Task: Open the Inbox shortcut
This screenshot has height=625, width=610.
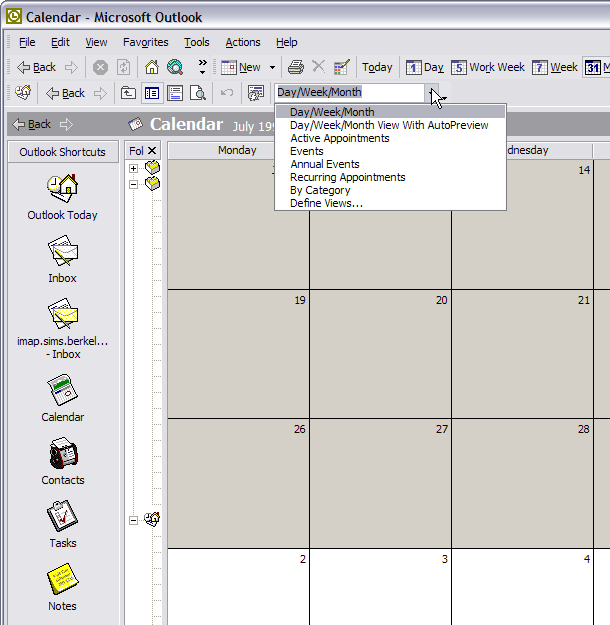Action: click(63, 259)
